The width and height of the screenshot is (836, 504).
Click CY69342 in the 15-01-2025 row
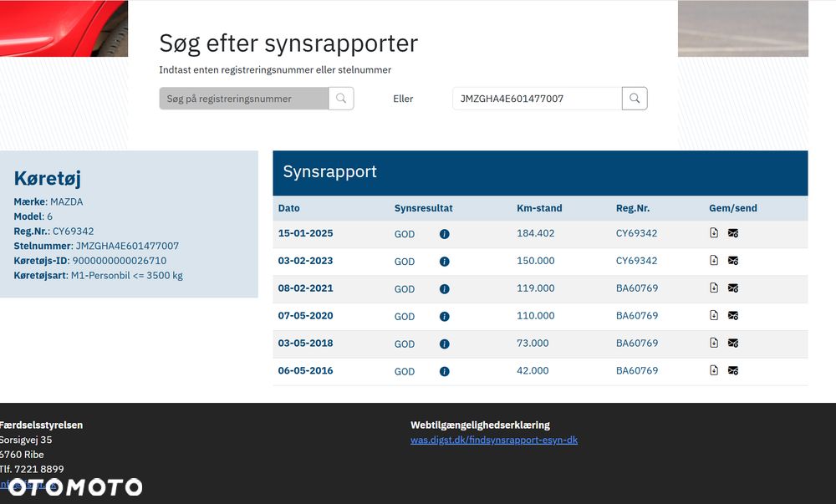tap(636, 233)
